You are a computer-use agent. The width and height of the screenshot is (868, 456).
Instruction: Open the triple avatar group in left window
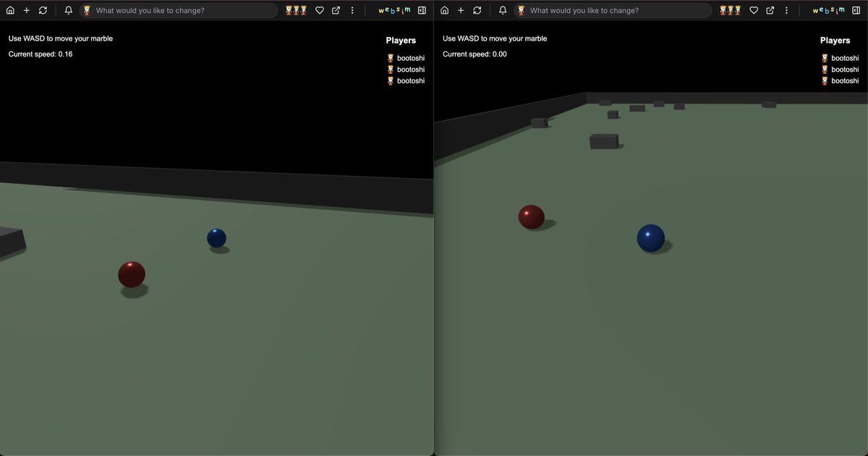(x=296, y=11)
